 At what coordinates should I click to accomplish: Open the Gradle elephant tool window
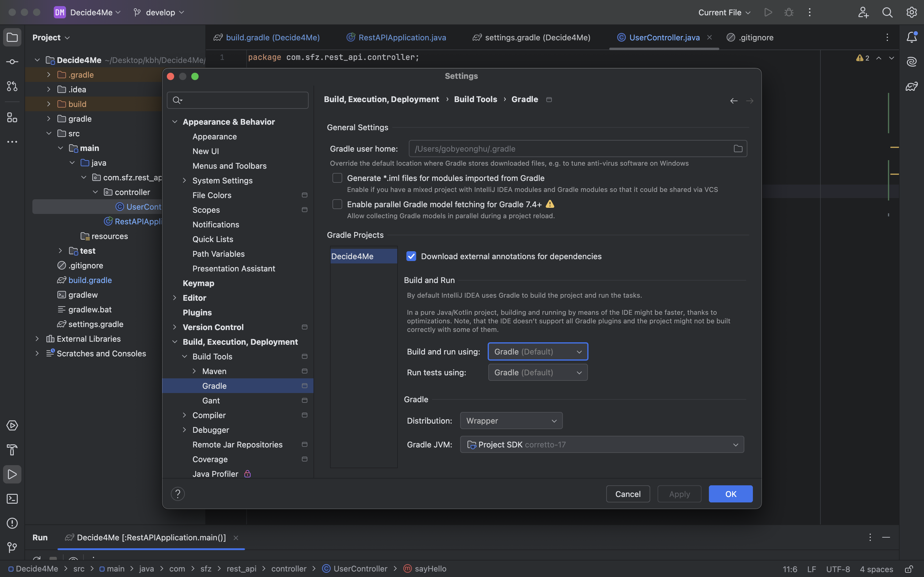tap(912, 86)
